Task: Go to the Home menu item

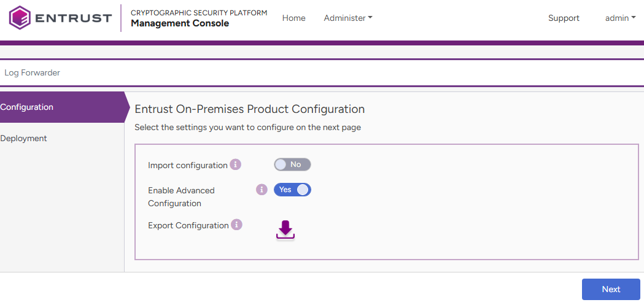Action: click(x=293, y=18)
